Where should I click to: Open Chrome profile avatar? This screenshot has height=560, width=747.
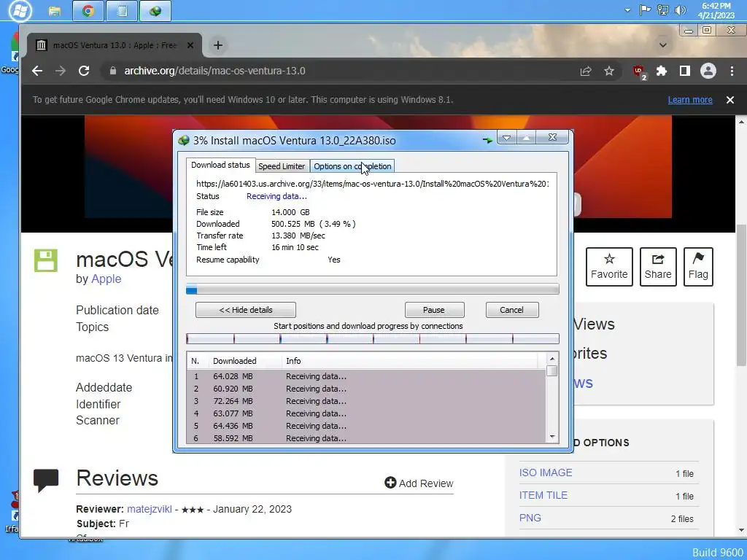click(708, 71)
